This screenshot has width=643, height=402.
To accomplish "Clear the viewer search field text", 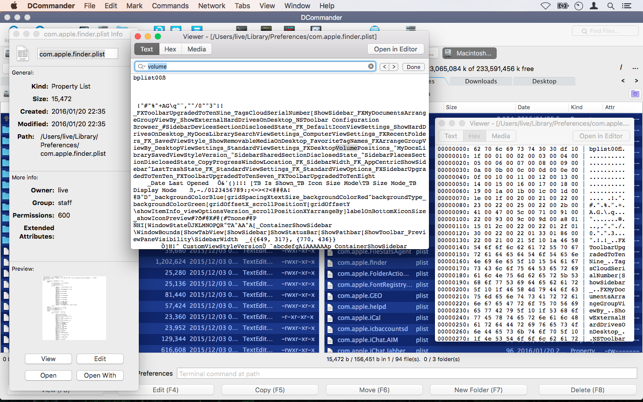I will (x=370, y=66).
